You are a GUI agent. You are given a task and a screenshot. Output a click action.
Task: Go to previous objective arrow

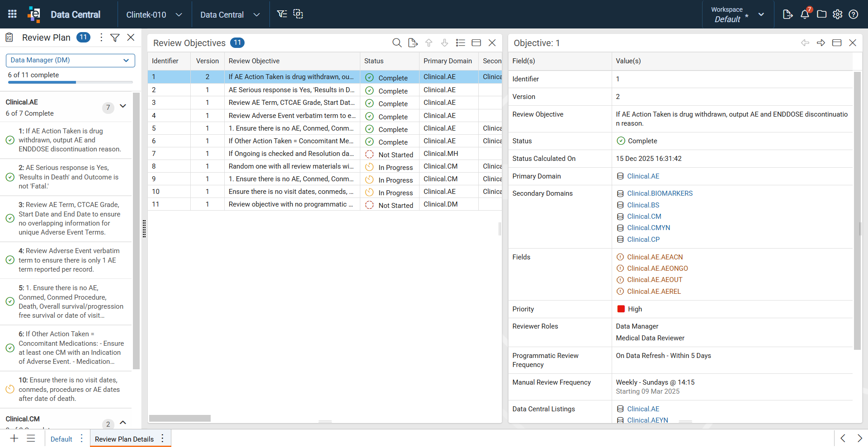click(x=805, y=43)
